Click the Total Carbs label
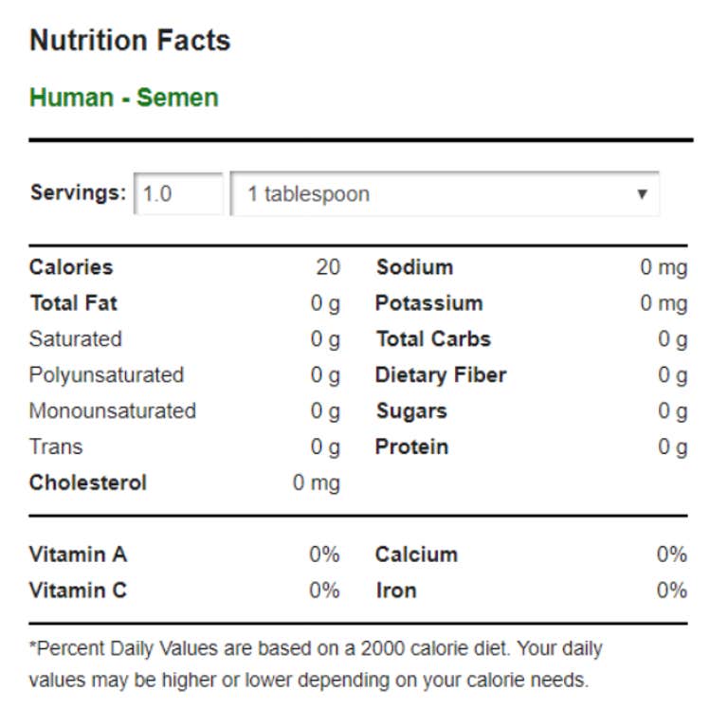Screen dimensions: 728x727 pyautogui.click(x=433, y=339)
